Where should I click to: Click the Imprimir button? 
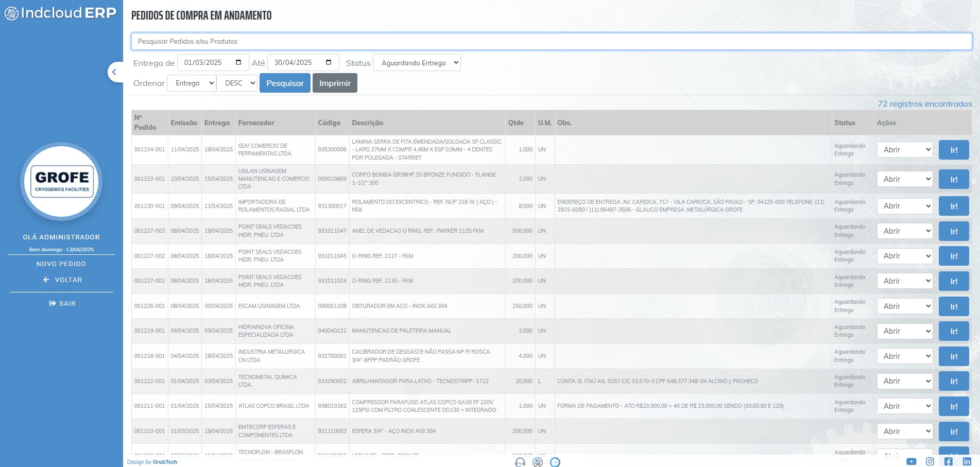click(x=335, y=83)
